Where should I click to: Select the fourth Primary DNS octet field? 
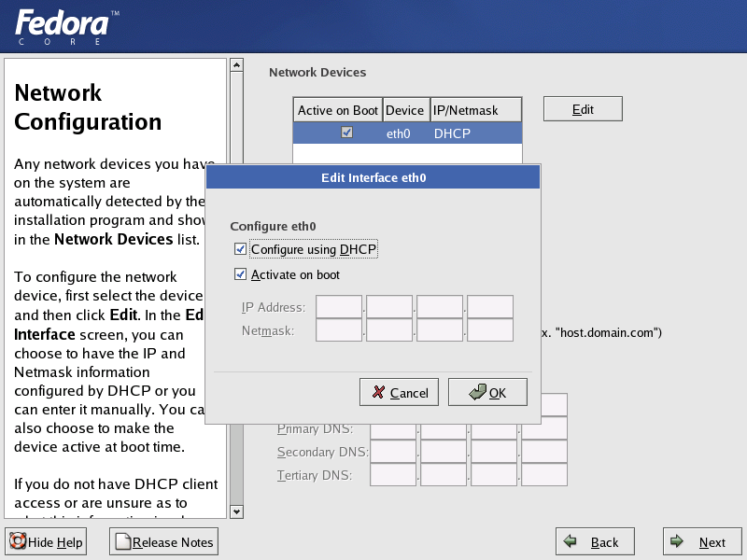point(544,428)
